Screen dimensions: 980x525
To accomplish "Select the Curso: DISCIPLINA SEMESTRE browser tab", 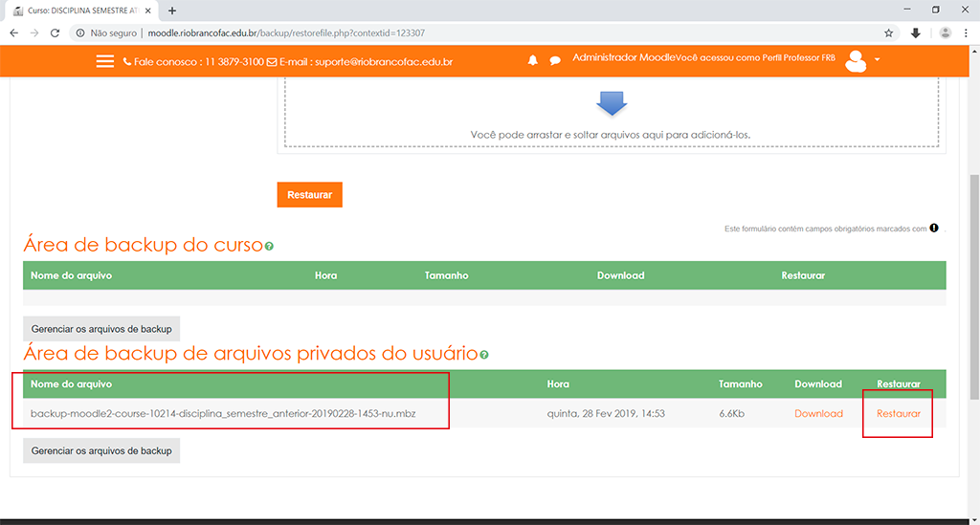I will pos(81,11).
